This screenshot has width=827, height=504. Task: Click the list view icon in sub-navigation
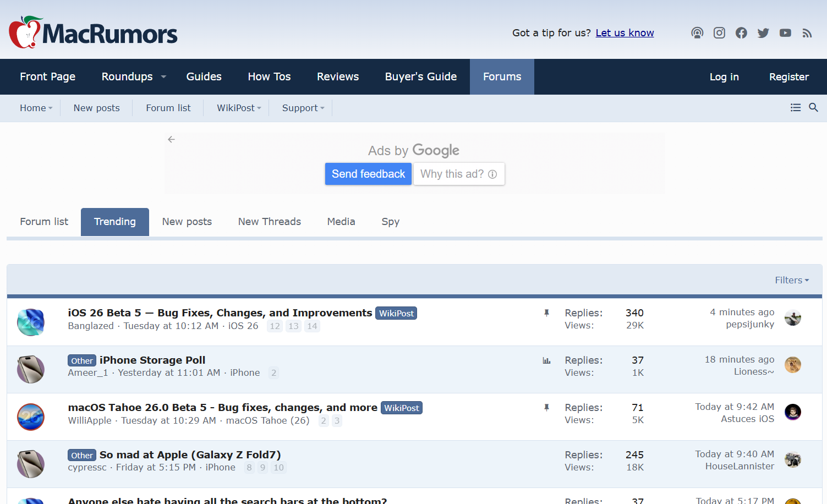point(796,107)
